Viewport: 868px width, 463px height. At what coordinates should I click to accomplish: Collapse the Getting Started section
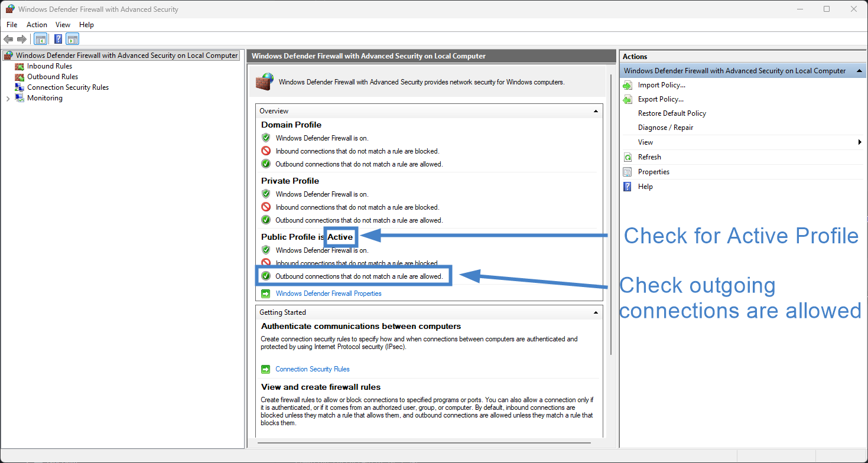click(596, 312)
